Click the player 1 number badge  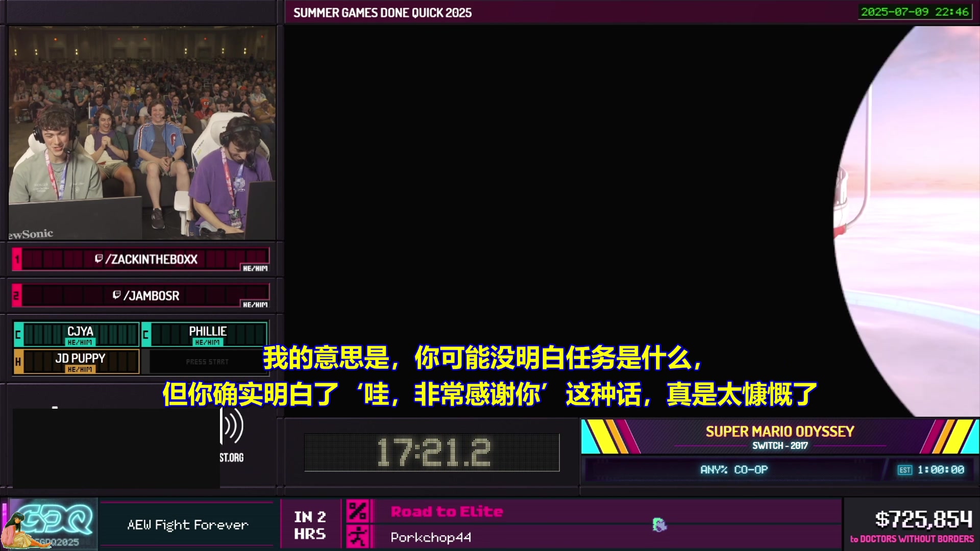pos(17,259)
